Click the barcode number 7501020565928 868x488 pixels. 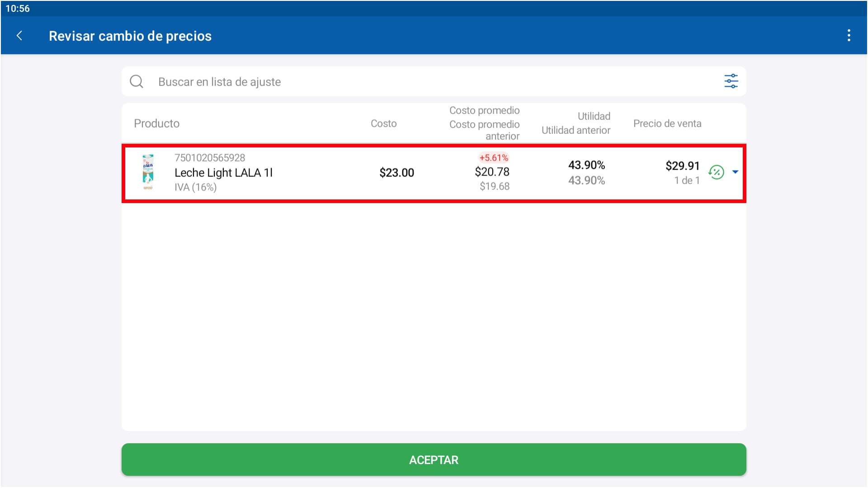[210, 158]
